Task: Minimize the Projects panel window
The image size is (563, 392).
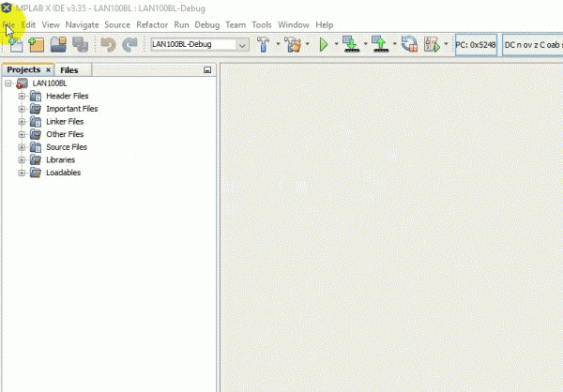Action: click(x=207, y=70)
